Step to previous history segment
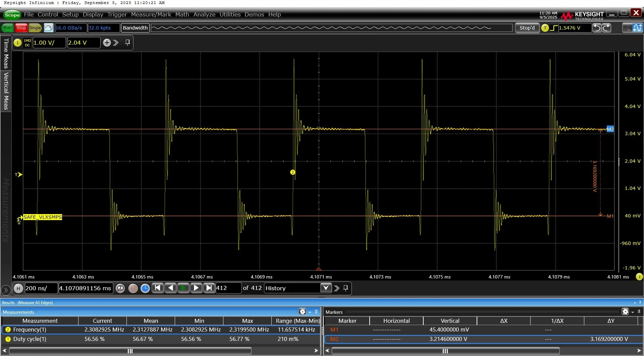Viewport: 644px width, 356px height. coord(170,288)
